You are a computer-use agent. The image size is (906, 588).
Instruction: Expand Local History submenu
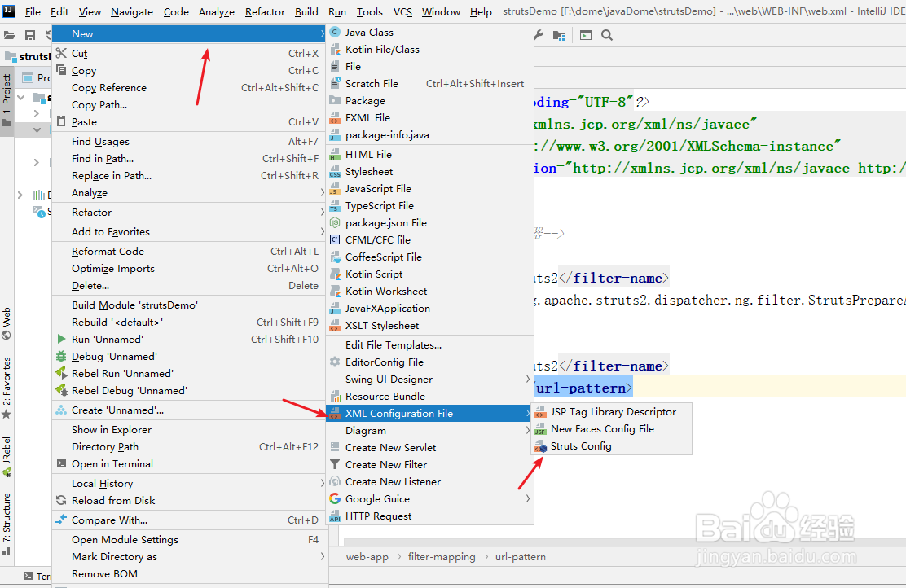click(190, 484)
